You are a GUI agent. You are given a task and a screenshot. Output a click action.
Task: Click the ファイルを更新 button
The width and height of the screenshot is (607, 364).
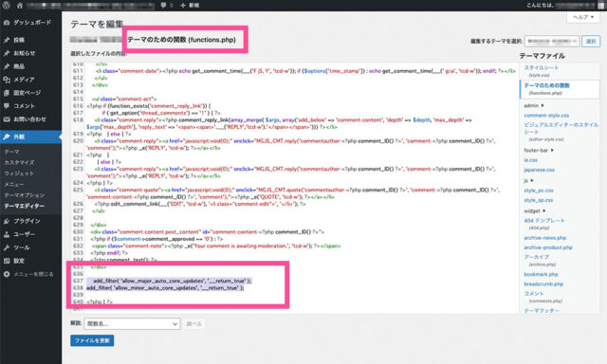[92, 340]
